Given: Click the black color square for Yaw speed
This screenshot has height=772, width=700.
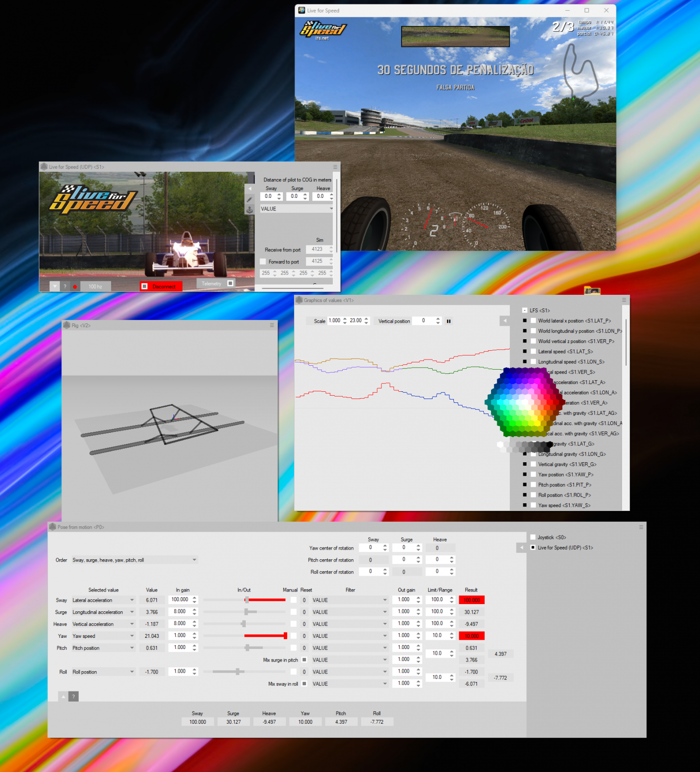Looking at the screenshot, I should 525,505.
